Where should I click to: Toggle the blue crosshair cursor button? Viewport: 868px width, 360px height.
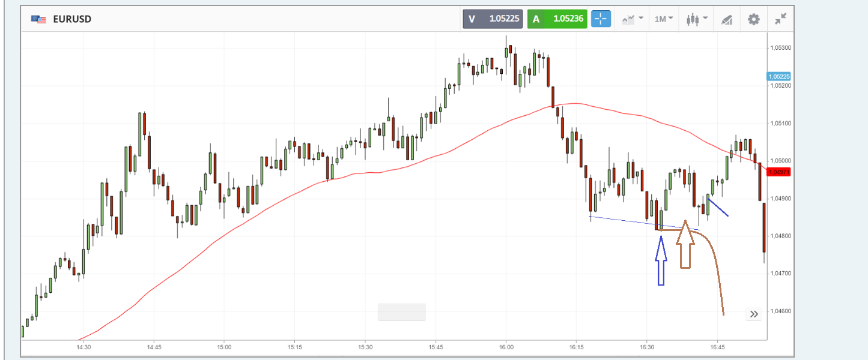[601, 19]
